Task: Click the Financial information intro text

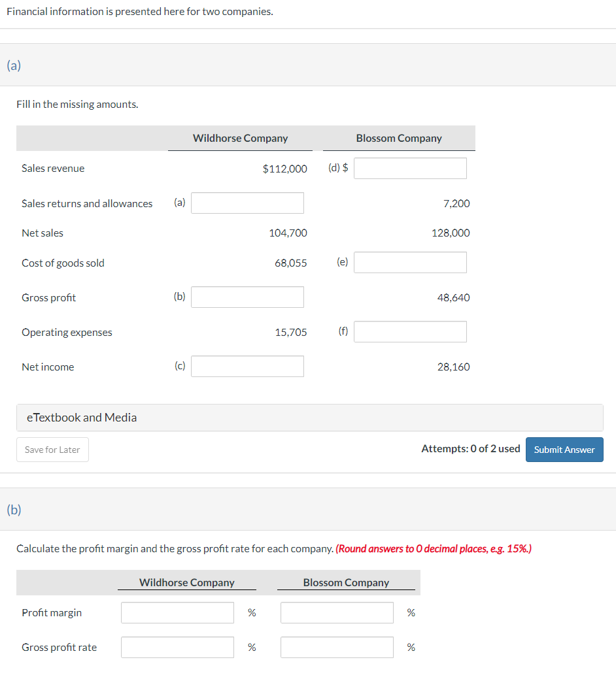Action: [x=140, y=11]
